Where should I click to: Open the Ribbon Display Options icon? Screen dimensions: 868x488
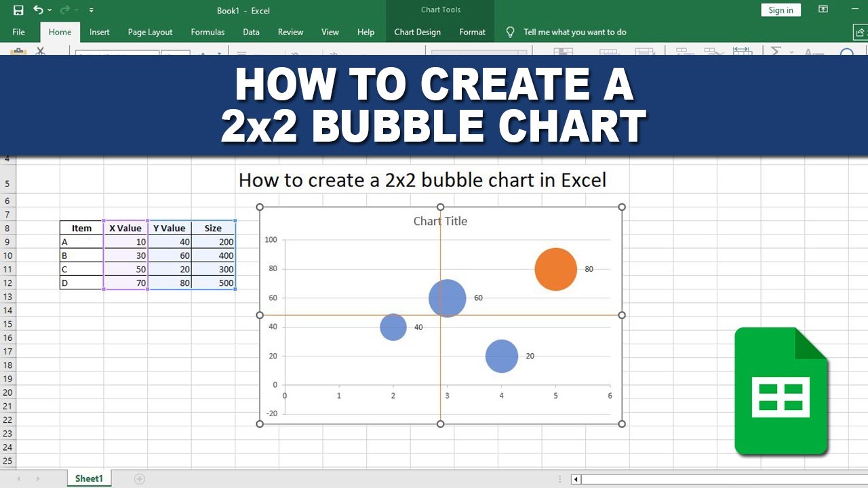tap(823, 9)
